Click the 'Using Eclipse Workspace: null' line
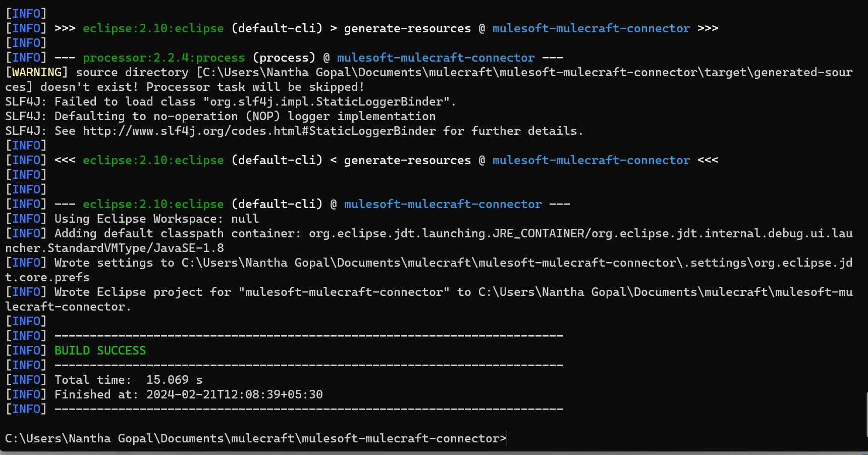 point(156,219)
